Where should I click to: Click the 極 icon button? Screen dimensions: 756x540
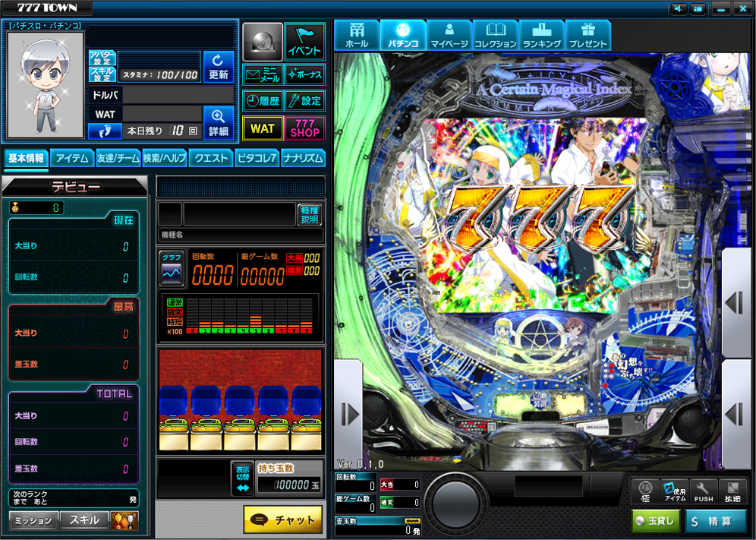pyautogui.click(x=646, y=491)
